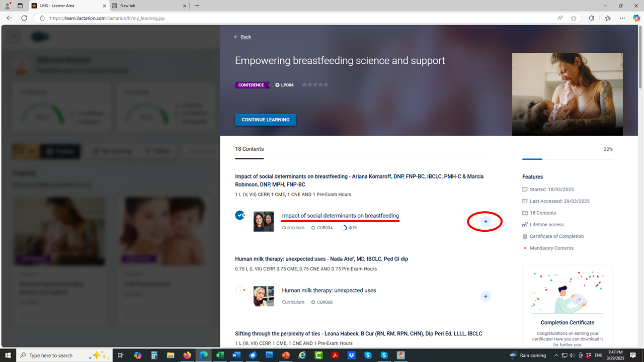This screenshot has width=644, height=362.
Task: Go back with browser back arrow
Action: tap(9, 18)
